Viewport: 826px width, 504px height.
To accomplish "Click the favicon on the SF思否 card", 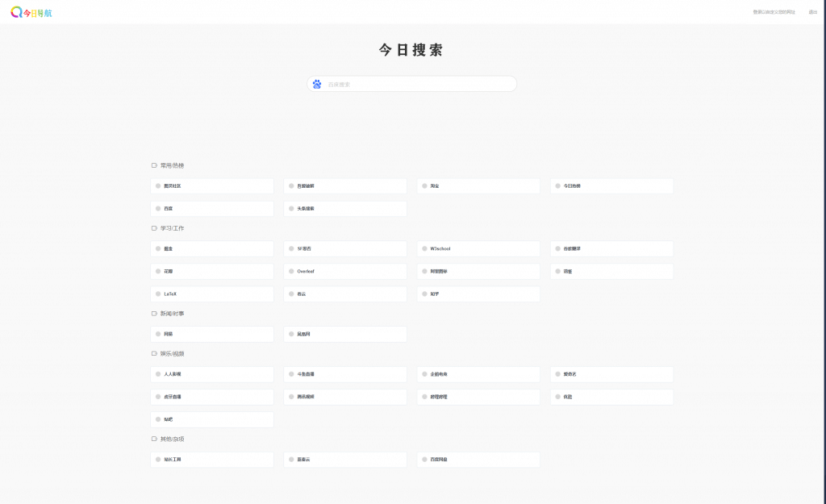I will 291,248.
